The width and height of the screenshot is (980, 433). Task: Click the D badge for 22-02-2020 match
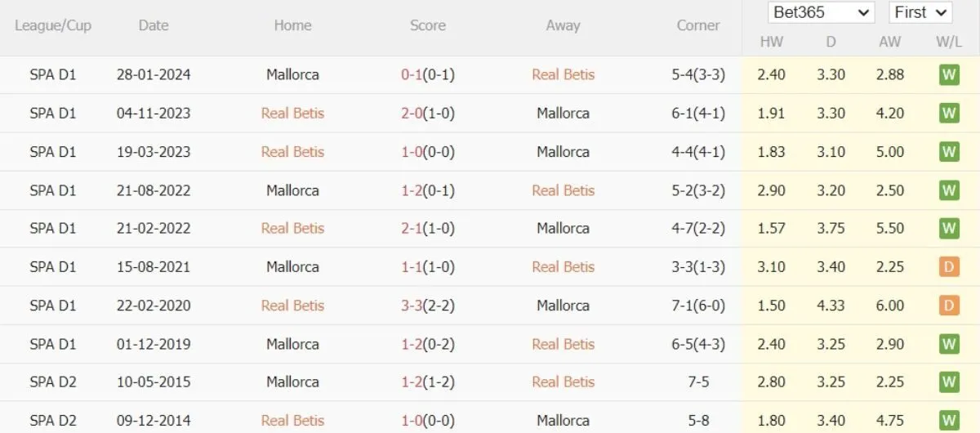click(x=948, y=306)
